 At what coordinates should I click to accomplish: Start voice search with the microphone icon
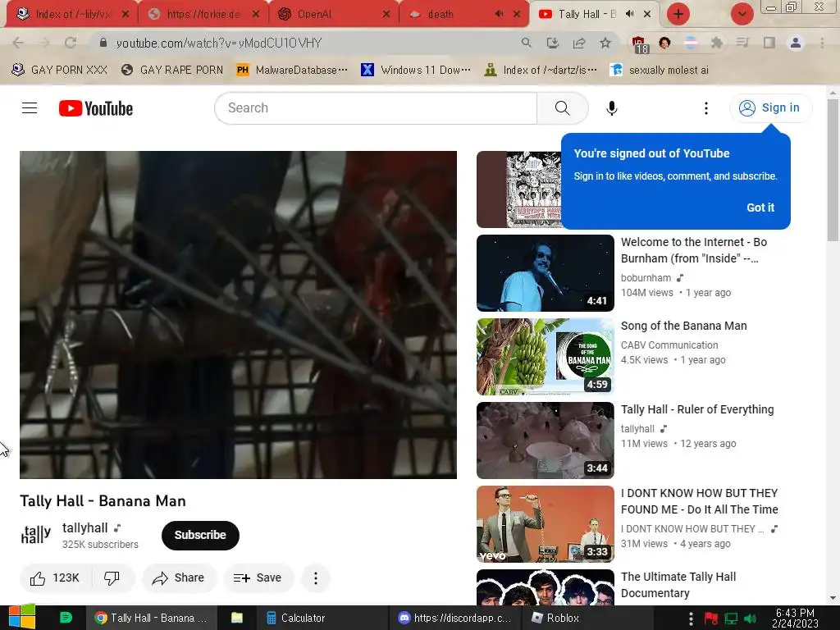tap(611, 108)
